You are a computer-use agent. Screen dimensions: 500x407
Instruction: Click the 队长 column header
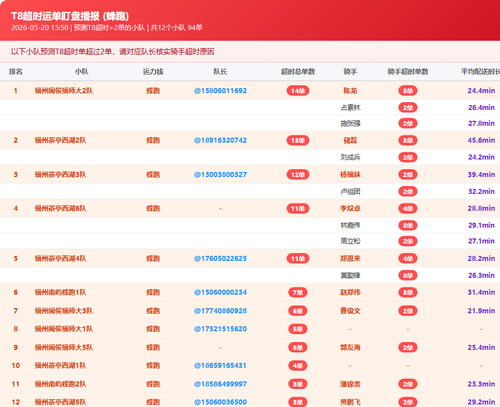220,72
